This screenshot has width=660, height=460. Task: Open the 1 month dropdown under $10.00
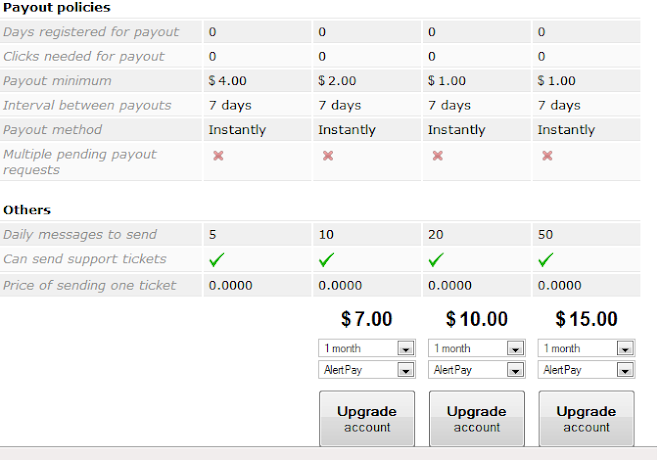[x=477, y=348]
